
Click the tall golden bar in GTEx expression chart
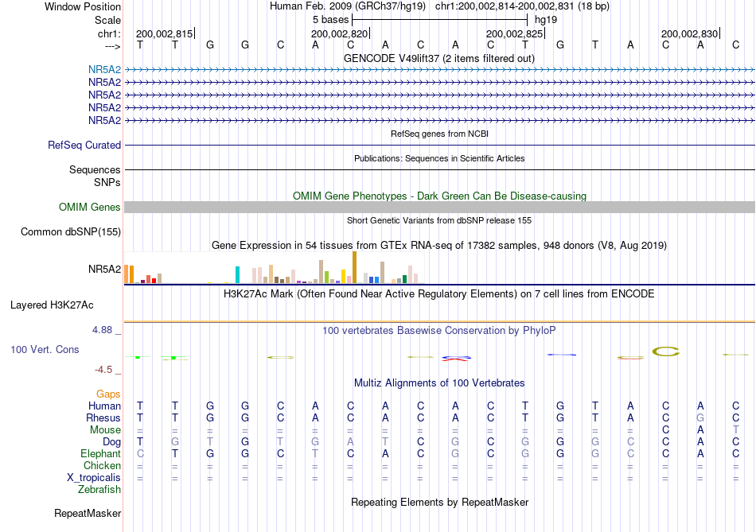pyautogui.click(x=354, y=267)
